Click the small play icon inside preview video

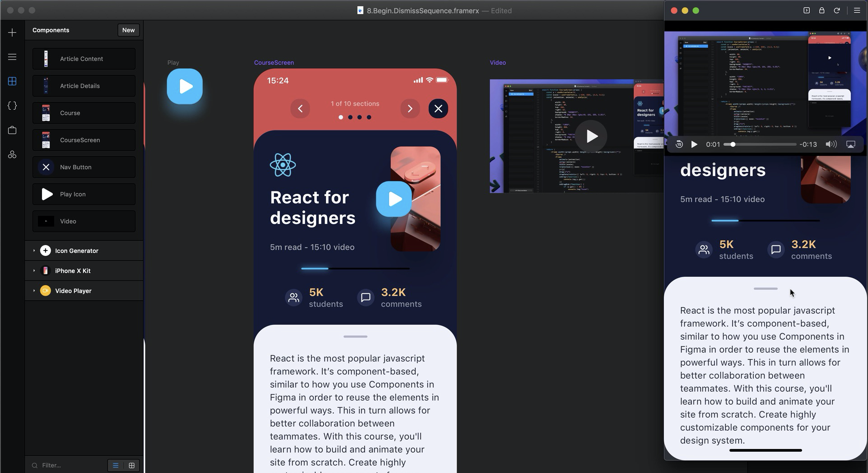tap(829, 58)
